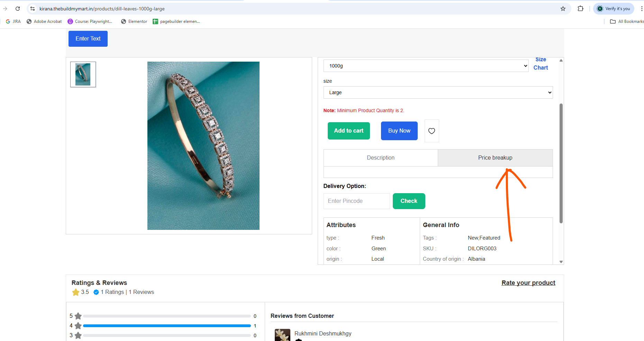This screenshot has width=644, height=341.
Task: Open the Large size dropdown
Action: click(438, 92)
